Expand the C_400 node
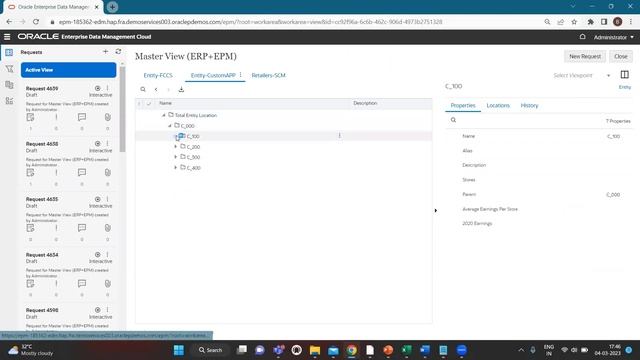This screenshot has height=360, width=640. 176,168
